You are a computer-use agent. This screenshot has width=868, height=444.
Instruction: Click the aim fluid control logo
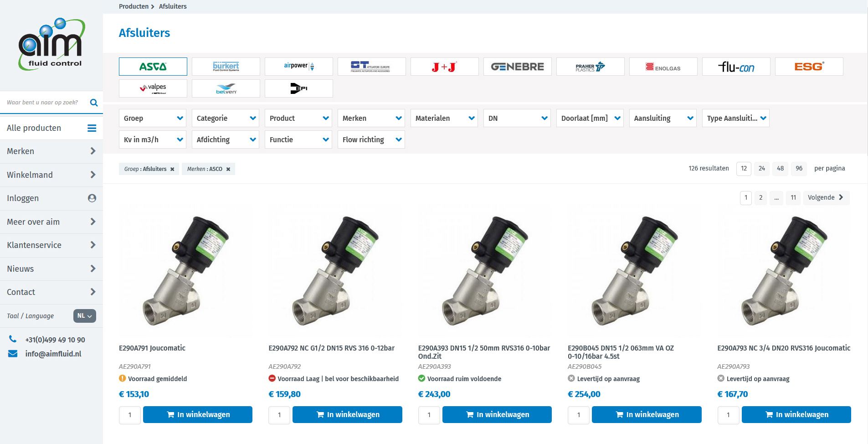51,45
